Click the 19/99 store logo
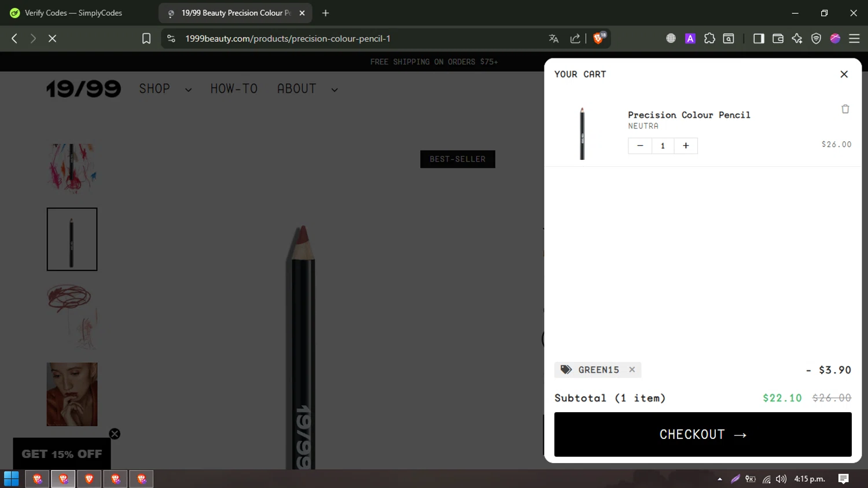 (x=84, y=89)
